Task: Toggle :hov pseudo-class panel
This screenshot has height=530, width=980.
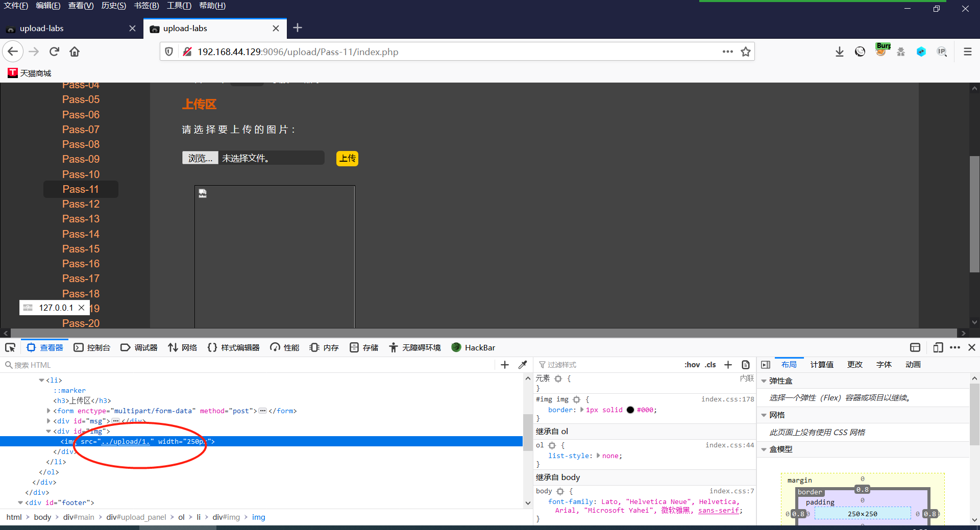Action: pyautogui.click(x=692, y=365)
